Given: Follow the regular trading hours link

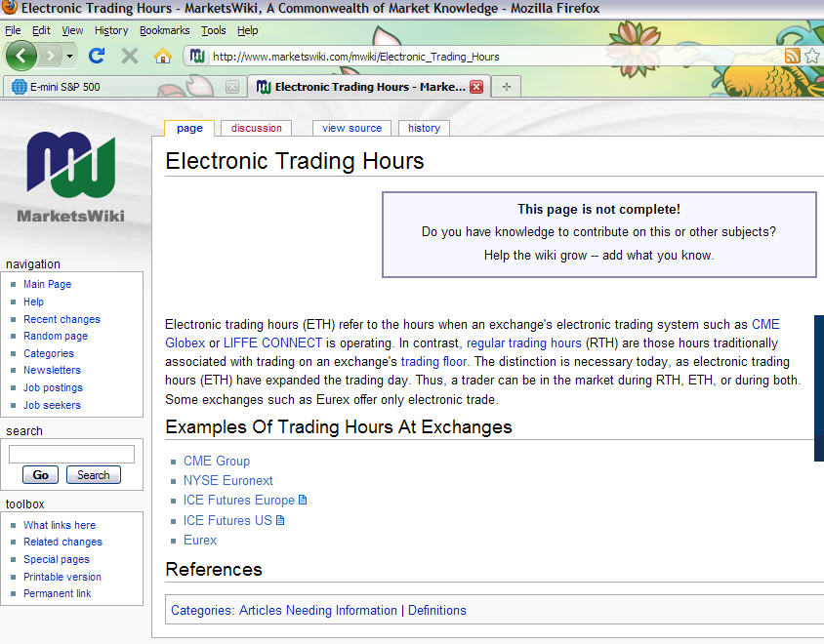Looking at the screenshot, I should tap(524, 343).
